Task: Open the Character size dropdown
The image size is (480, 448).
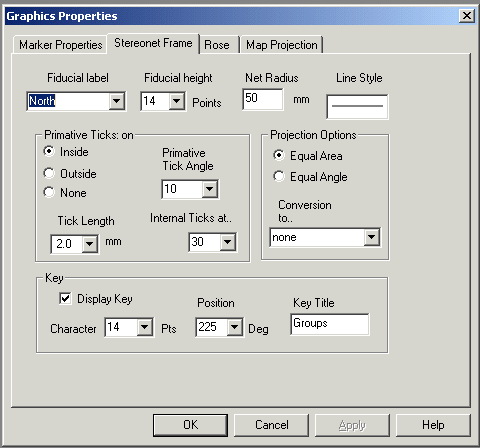Action: pyautogui.click(x=145, y=327)
